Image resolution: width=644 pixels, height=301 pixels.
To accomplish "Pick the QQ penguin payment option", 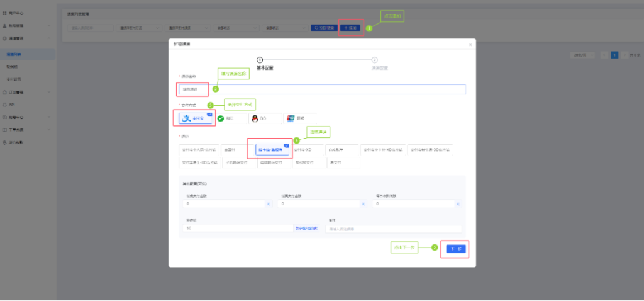I will click(x=255, y=118).
